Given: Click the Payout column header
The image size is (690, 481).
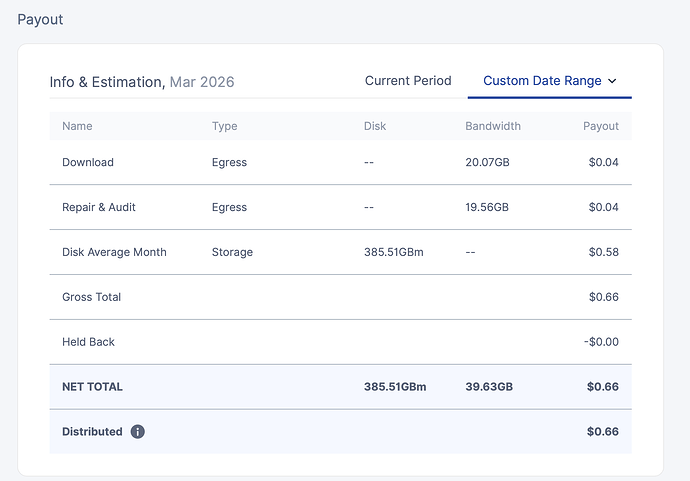Looking at the screenshot, I should 601,126.
